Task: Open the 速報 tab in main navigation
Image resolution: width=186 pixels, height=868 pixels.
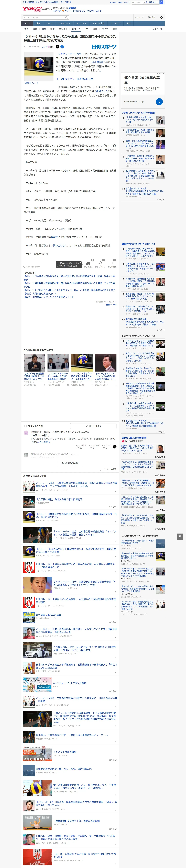Action: (x=38, y=24)
